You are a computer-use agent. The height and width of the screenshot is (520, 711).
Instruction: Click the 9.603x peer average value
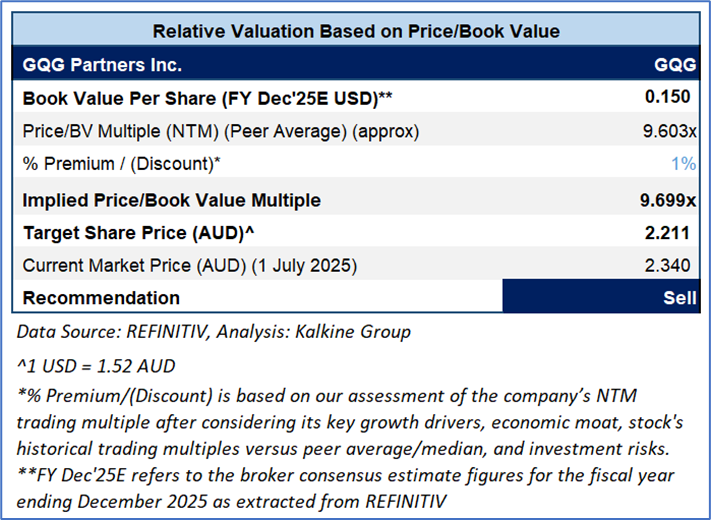pyautogui.click(x=670, y=131)
